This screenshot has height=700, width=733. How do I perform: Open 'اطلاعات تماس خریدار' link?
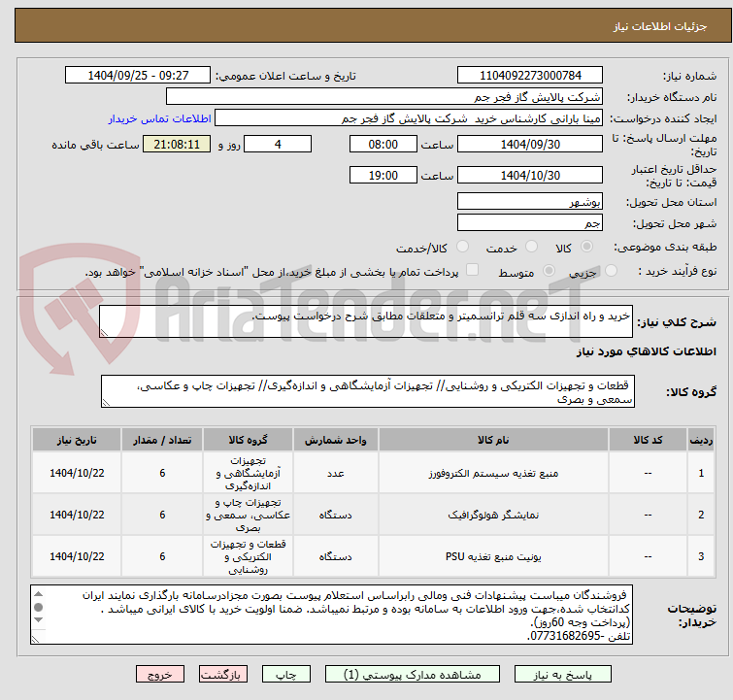coord(160,118)
